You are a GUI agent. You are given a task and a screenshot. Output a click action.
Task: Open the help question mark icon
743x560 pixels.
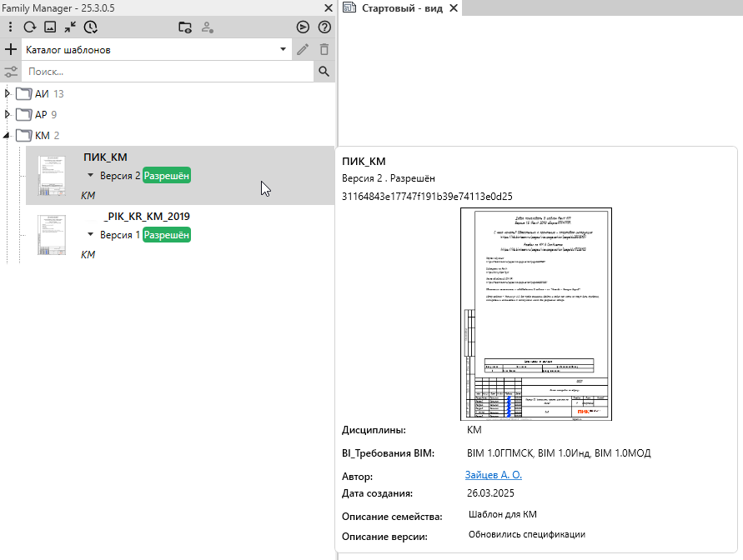click(324, 27)
